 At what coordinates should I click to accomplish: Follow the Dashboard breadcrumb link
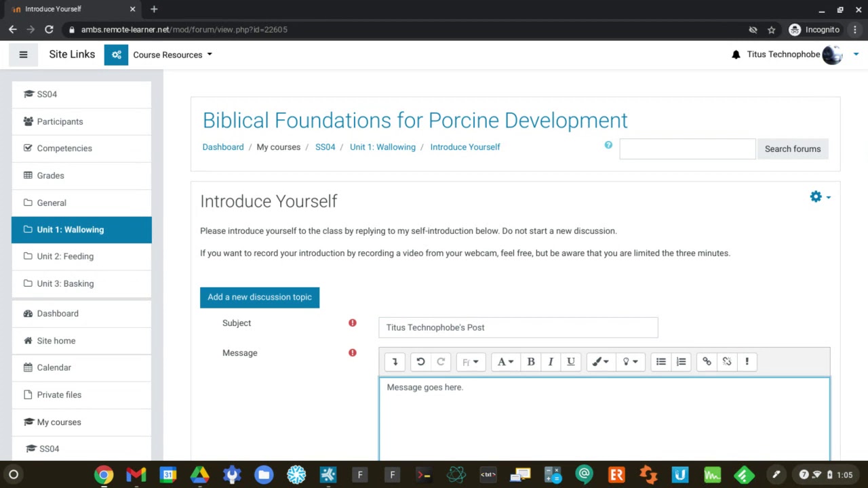pyautogui.click(x=223, y=147)
